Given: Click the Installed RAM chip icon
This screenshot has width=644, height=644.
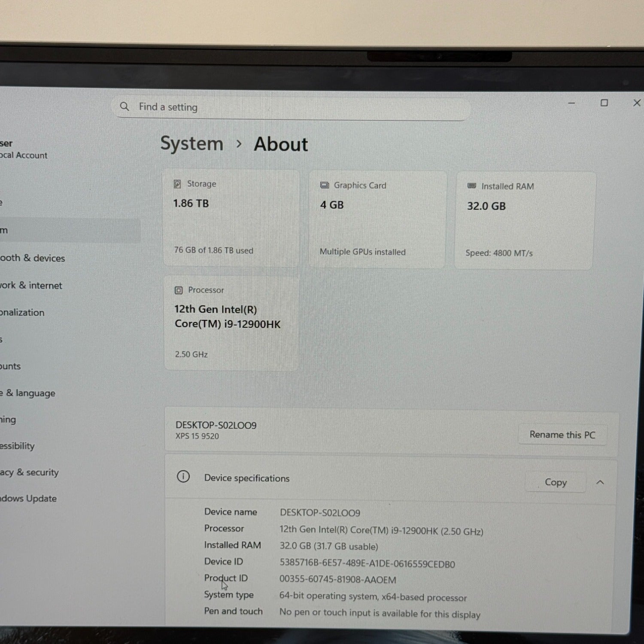Looking at the screenshot, I should pos(471,186).
